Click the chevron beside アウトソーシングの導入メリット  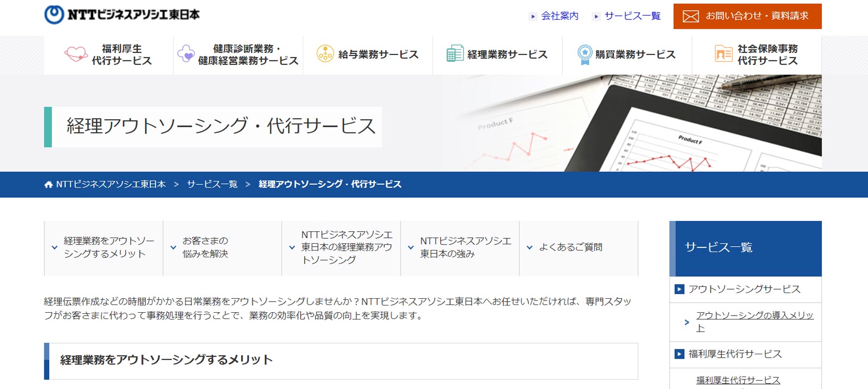pyautogui.click(x=687, y=322)
